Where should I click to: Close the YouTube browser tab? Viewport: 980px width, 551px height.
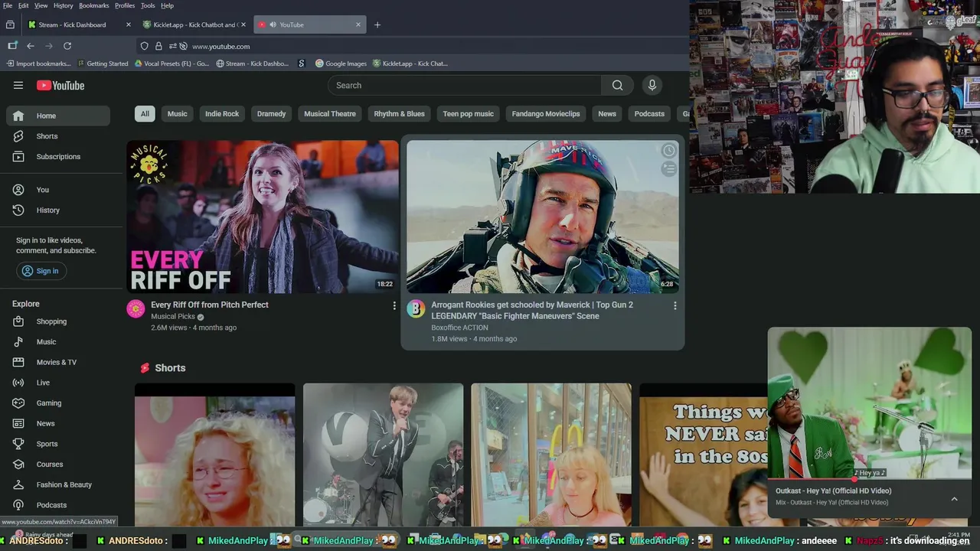tap(358, 24)
